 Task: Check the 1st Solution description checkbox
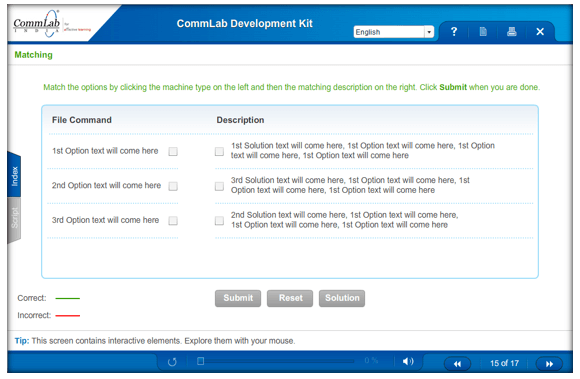tap(219, 151)
